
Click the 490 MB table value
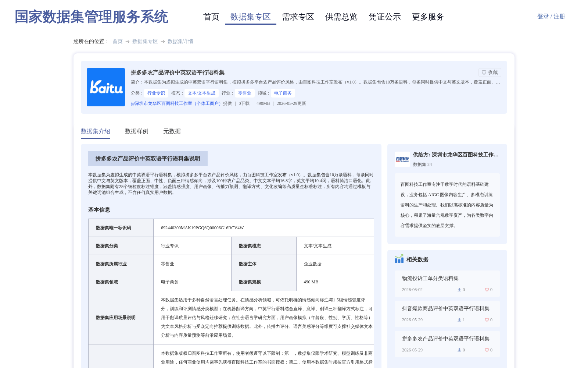tap(311, 282)
